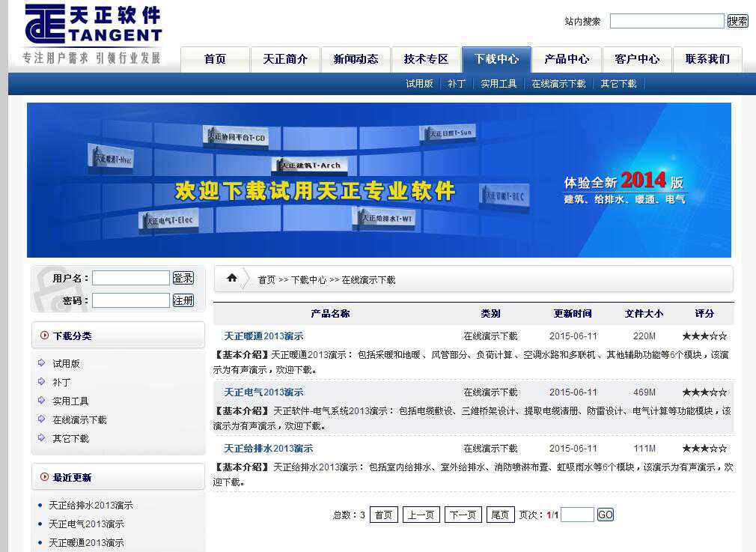Viewport: 756px width, 552px height.
Task: Click the GO page jump button
Action: pyautogui.click(x=605, y=515)
